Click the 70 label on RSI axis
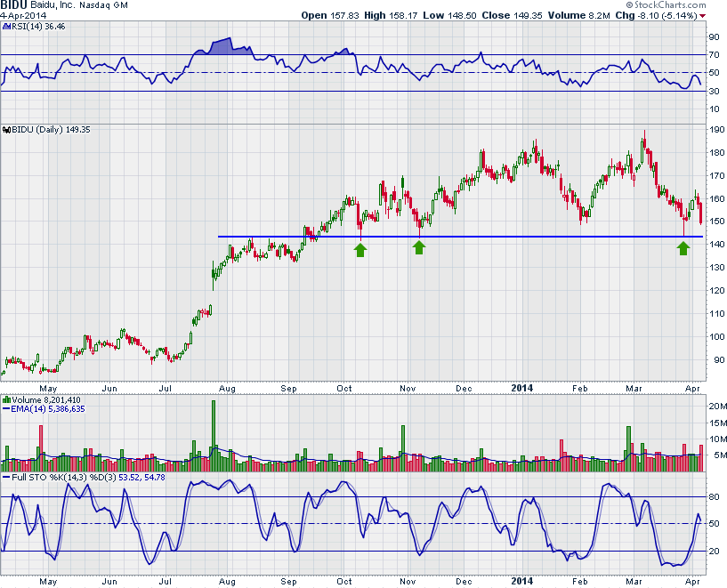Image resolution: width=727 pixels, height=588 pixels. click(x=714, y=54)
